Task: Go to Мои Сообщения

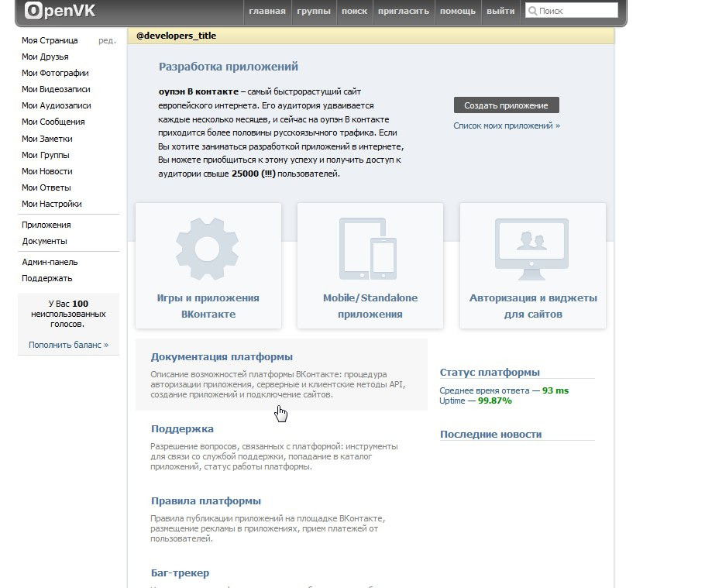Action: pos(53,122)
